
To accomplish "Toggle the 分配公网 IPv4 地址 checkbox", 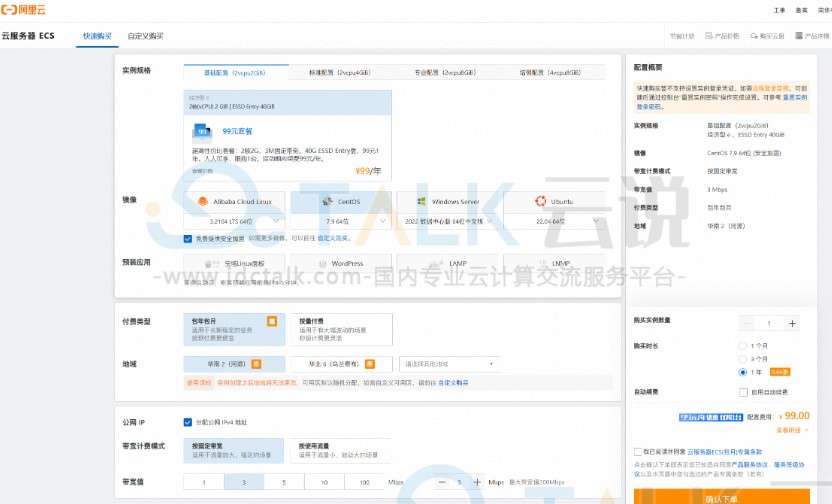I will coord(187,422).
